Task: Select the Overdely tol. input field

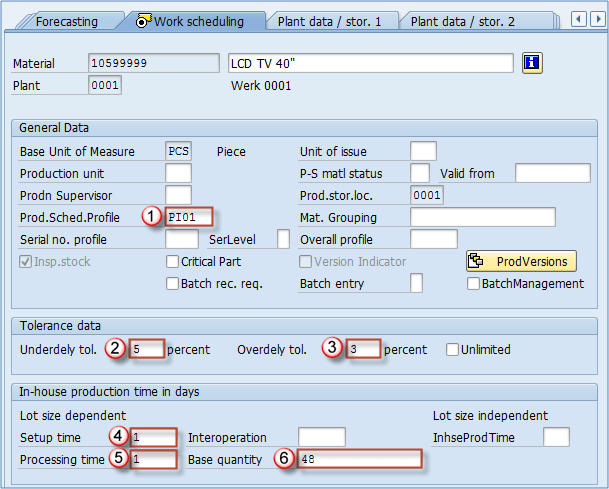Action: (363, 350)
